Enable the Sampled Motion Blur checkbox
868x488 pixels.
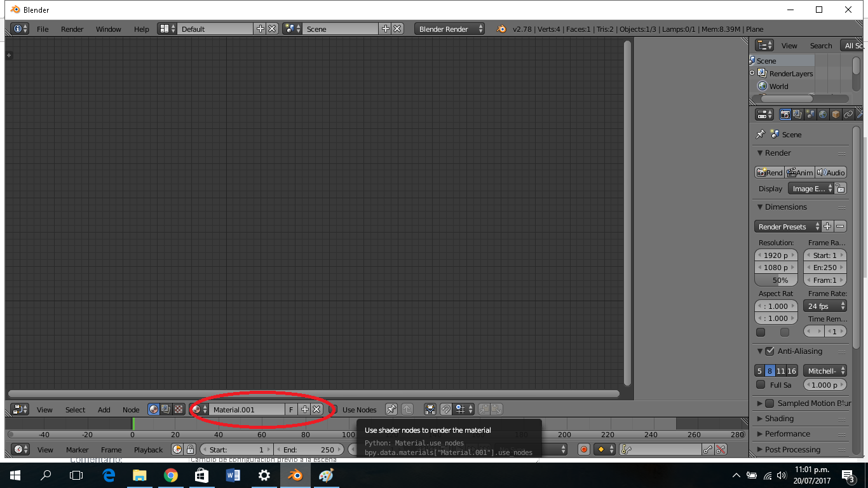[770, 403]
